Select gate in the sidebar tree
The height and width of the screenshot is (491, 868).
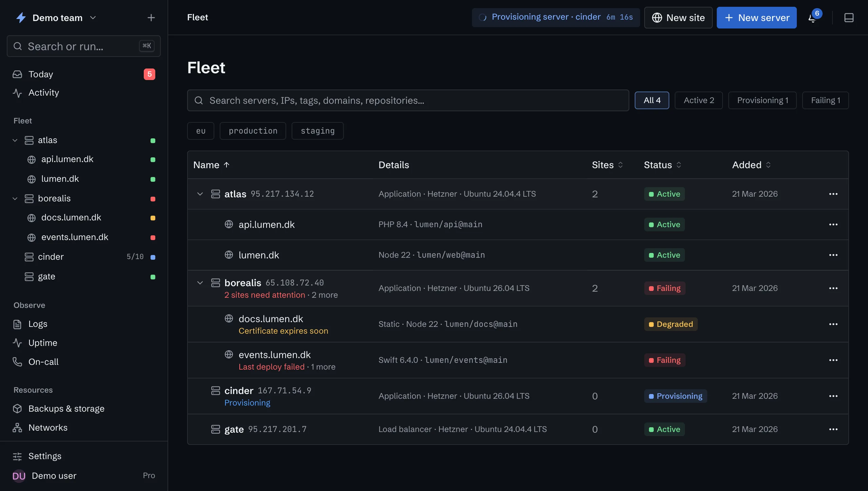[x=83, y=277]
